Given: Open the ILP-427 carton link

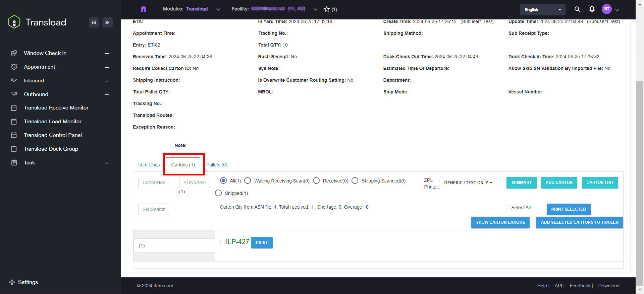Looking at the screenshot, I should pos(237,242).
